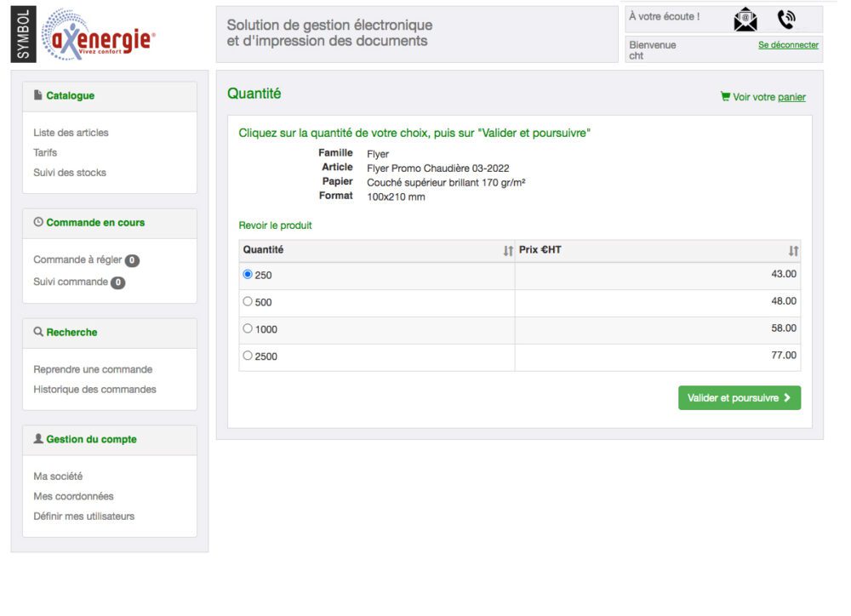Select the 500 quantity radio button
The width and height of the screenshot is (851, 616).
[248, 301]
